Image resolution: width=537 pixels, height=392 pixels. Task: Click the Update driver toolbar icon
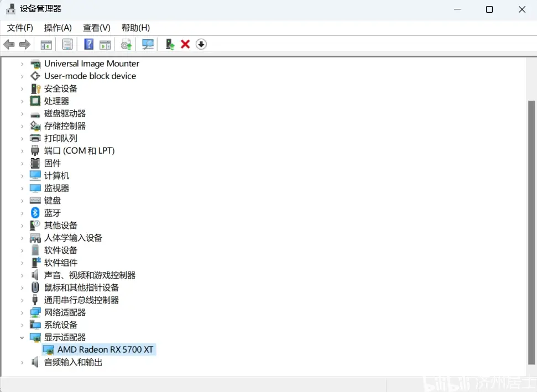[127, 44]
